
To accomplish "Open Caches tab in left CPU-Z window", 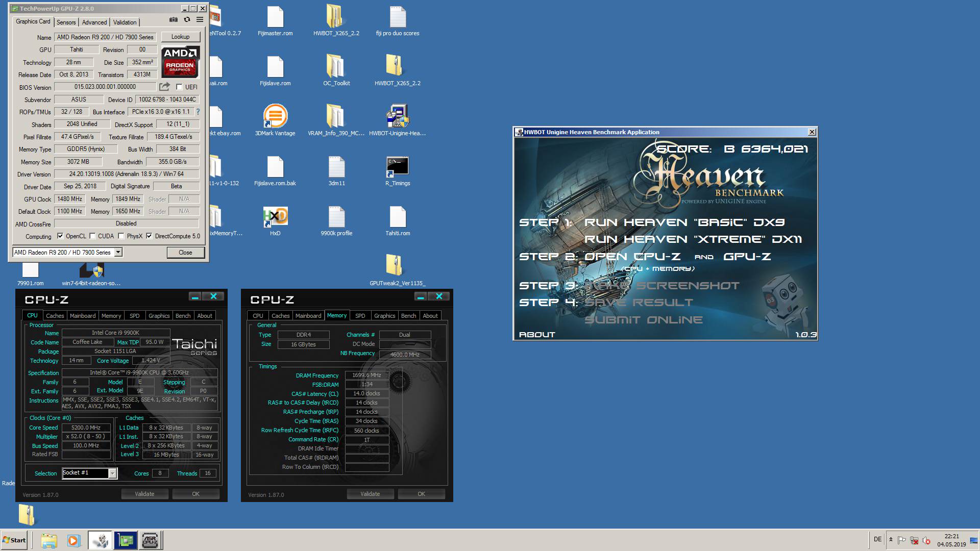I will click(55, 316).
